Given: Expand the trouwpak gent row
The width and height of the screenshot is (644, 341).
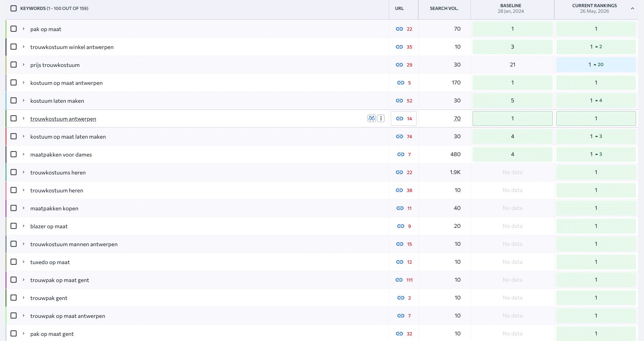Looking at the screenshot, I should click(x=24, y=298).
